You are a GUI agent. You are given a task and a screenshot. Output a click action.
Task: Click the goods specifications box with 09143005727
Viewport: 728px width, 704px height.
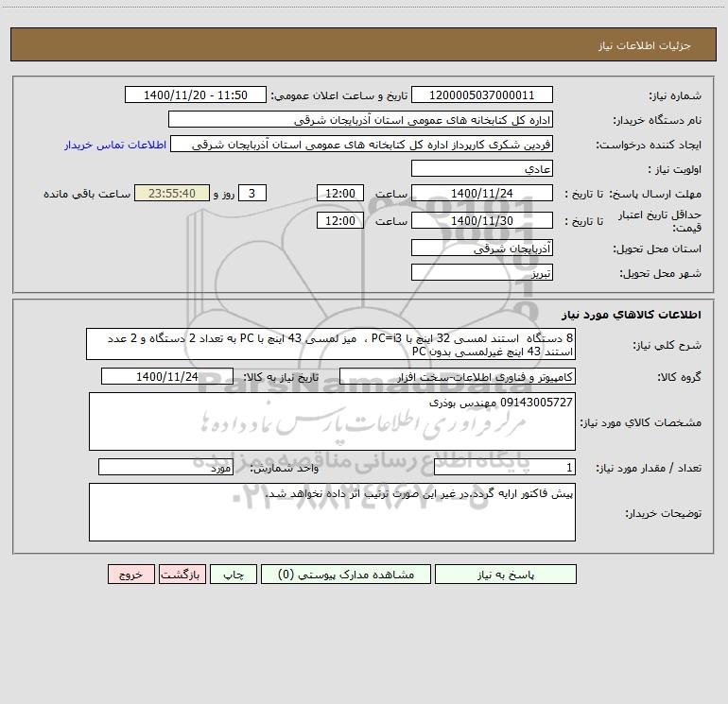coord(332,421)
